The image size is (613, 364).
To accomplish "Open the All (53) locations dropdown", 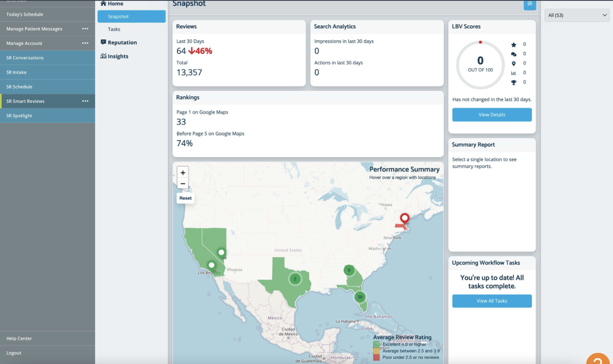I will click(577, 15).
